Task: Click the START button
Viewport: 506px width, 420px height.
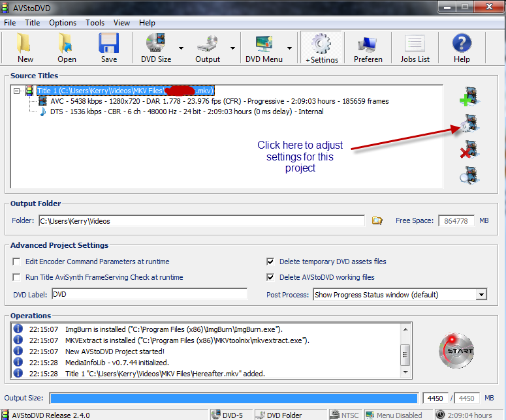Action: [456, 351]
